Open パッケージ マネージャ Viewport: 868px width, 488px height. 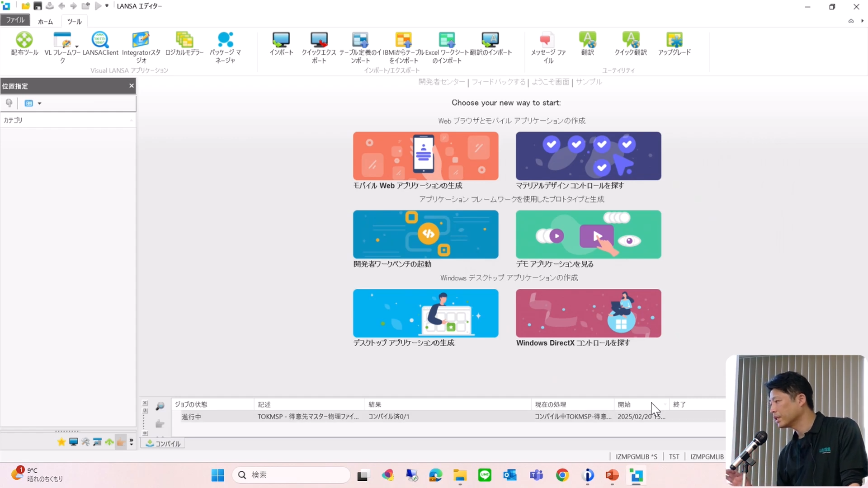click(225, 47)
